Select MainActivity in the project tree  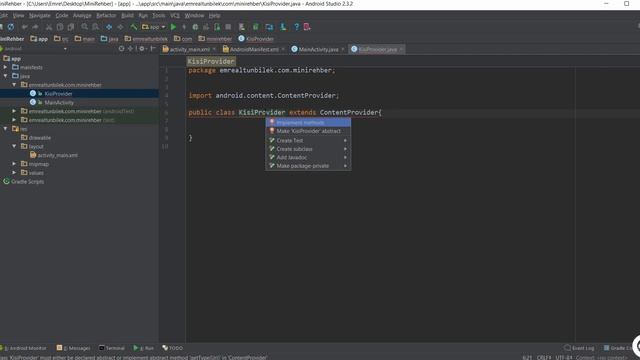pyautogui.click(x=59, y=102)
